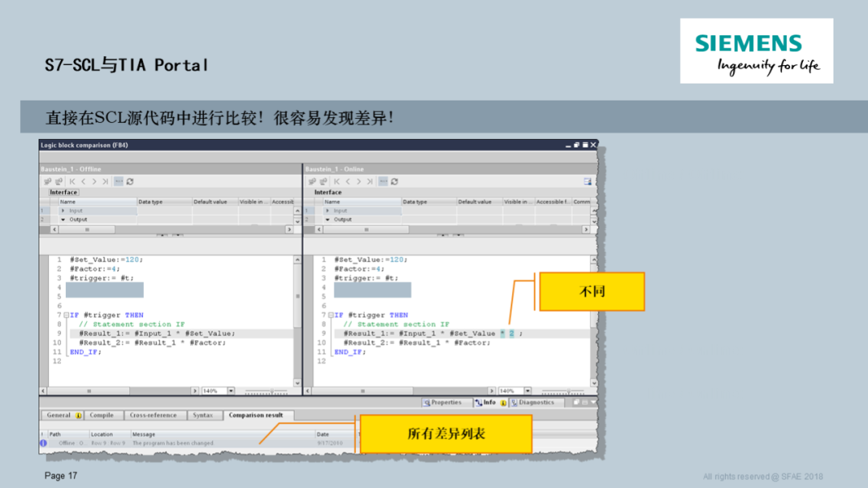
Task: Open the Offline pane zoom dropdown (140%)
Action: pos(231,391)
